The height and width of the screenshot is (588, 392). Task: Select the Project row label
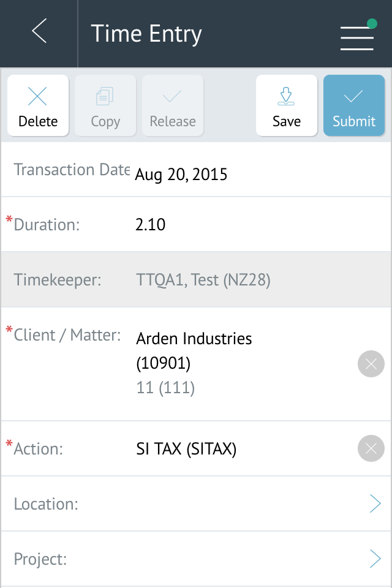[40, 559]
